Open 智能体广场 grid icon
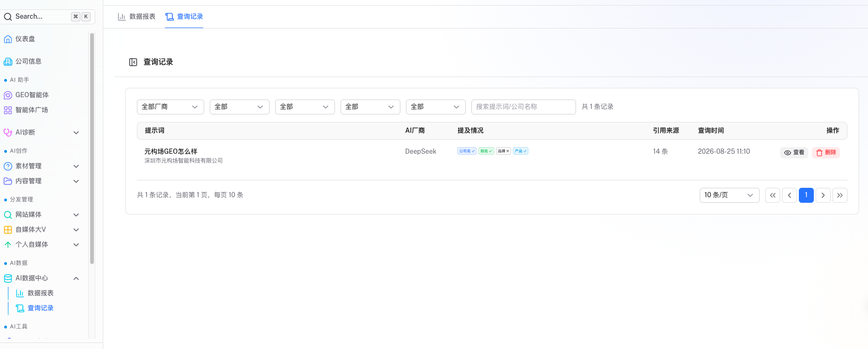Screen dimensions: 868x349 [8, 110]
